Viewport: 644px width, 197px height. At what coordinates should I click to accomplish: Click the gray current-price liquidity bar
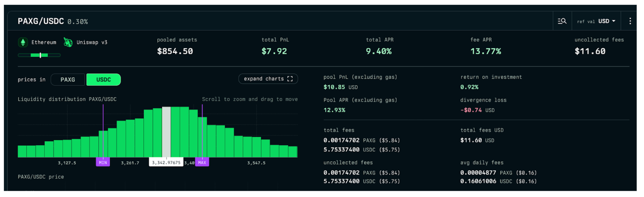[166, 132]
